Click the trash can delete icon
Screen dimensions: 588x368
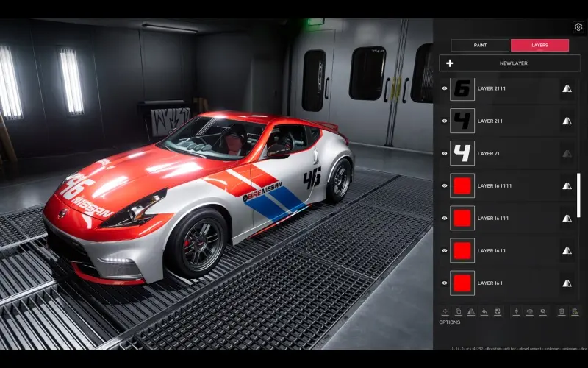coord(562,312)
